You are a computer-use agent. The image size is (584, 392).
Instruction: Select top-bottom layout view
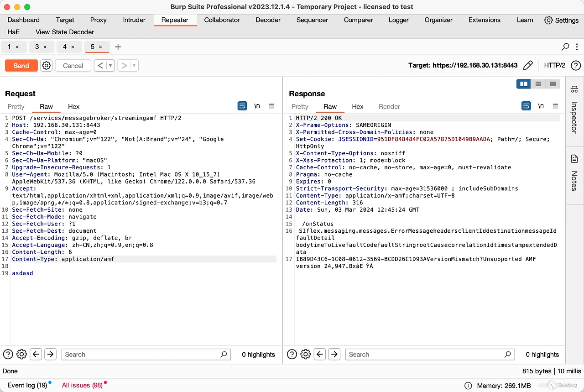coord(538,84)
